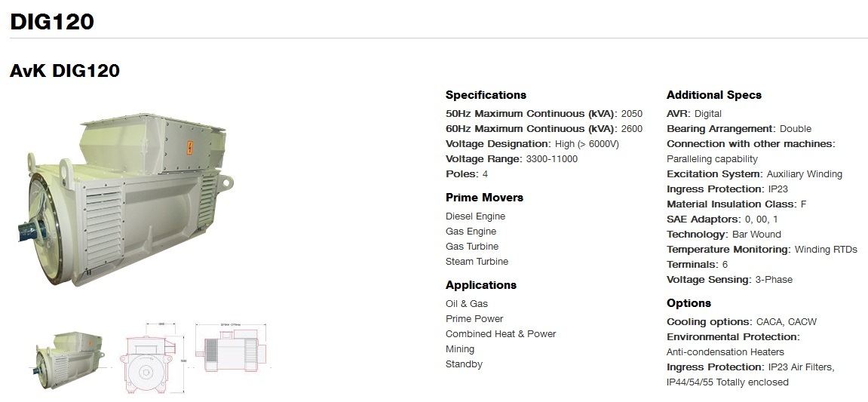This screenshot has height=402, width=868.
Task: Click the orange warning label on generator
Action: 190,147
